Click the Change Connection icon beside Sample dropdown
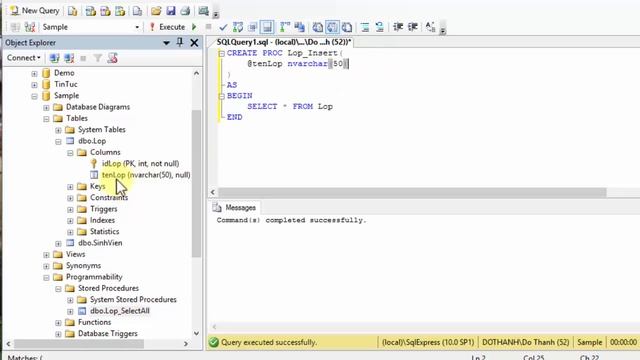The height and width of the screenshot is (360, 640). pyautogui.click(x=30, y=27)
